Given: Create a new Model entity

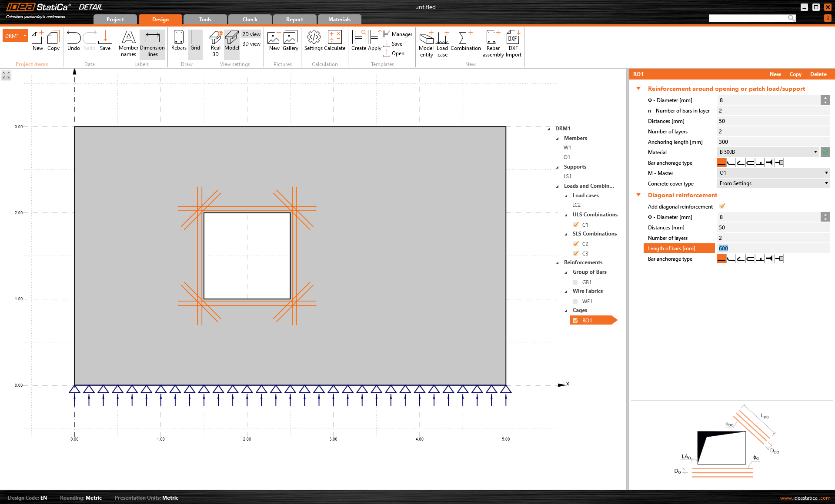Looking at the screenshot, I should coord(426,42).
